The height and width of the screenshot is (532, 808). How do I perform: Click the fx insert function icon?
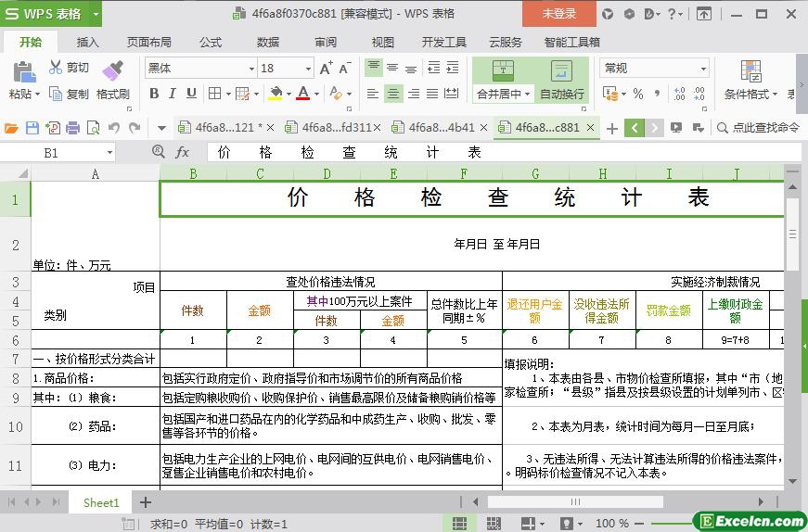[x=183, y=153]
